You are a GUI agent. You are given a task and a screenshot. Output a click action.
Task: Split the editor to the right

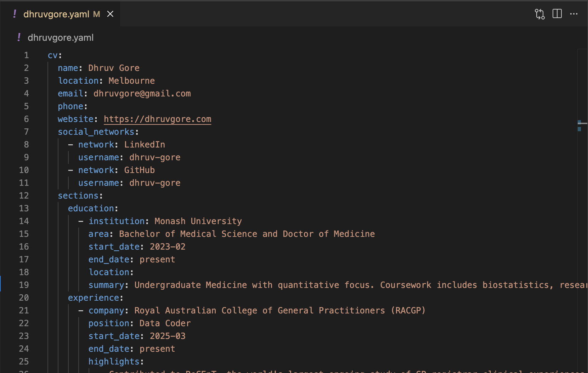click(x=557, y=14)
